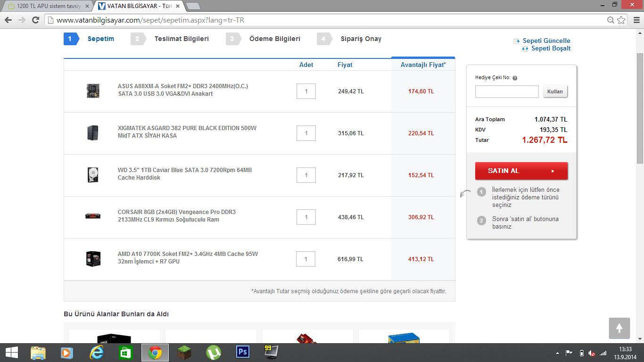The image size is (644, 362).
Task: Click the Kullan gift voucher button
Action: point(555,91)
